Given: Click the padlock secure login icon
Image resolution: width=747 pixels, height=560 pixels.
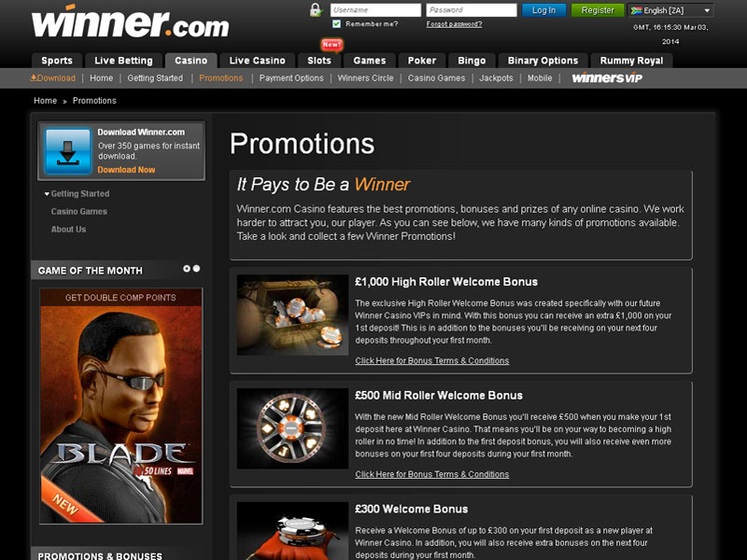Looking at the screenshot, I should [x=316, y=10].
